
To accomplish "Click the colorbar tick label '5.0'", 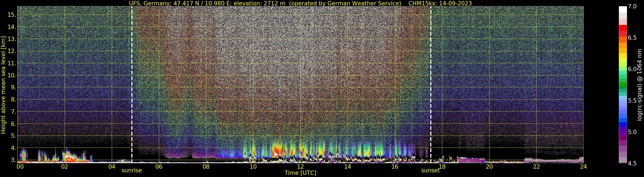I will tap(632, 132).
